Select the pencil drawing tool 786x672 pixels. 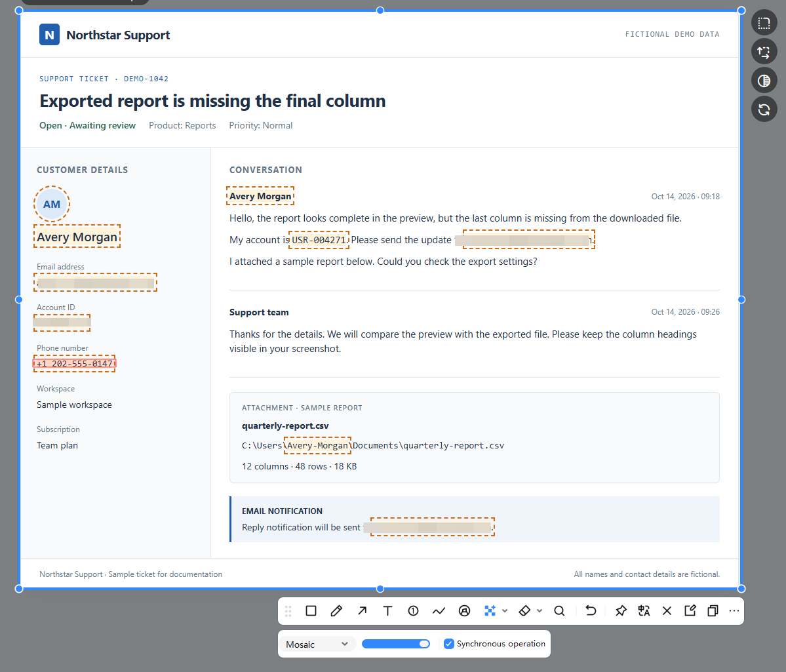336,610
